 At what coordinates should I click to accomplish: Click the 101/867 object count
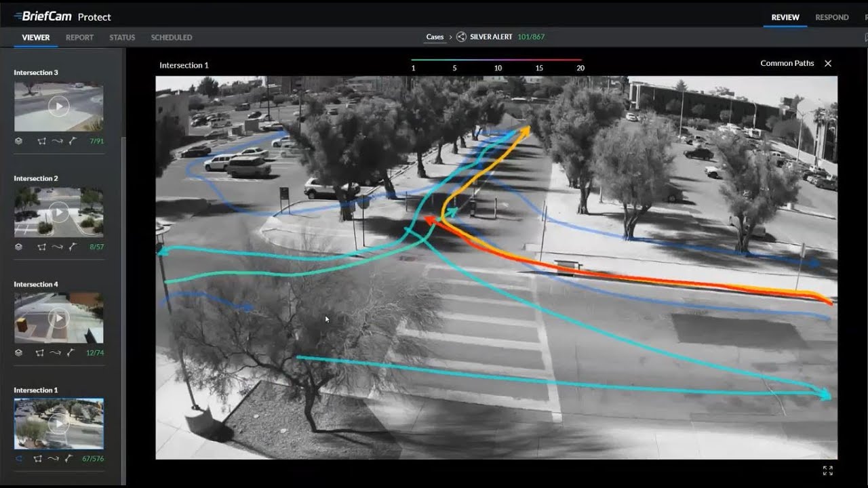click(531, 37)
